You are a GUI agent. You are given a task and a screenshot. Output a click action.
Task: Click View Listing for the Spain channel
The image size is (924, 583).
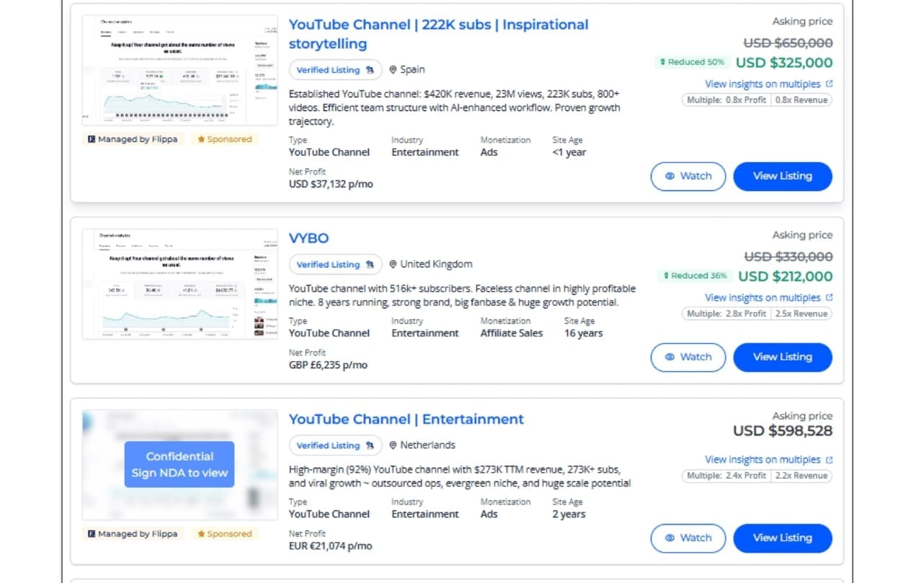pyautogui.click(x=783, y=176)
